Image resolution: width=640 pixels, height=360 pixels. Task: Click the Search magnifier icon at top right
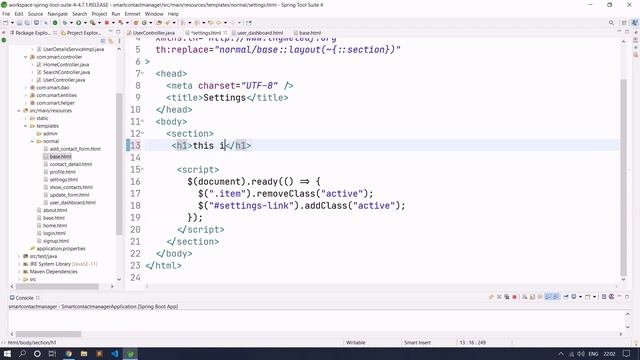(x=611, y=23)
